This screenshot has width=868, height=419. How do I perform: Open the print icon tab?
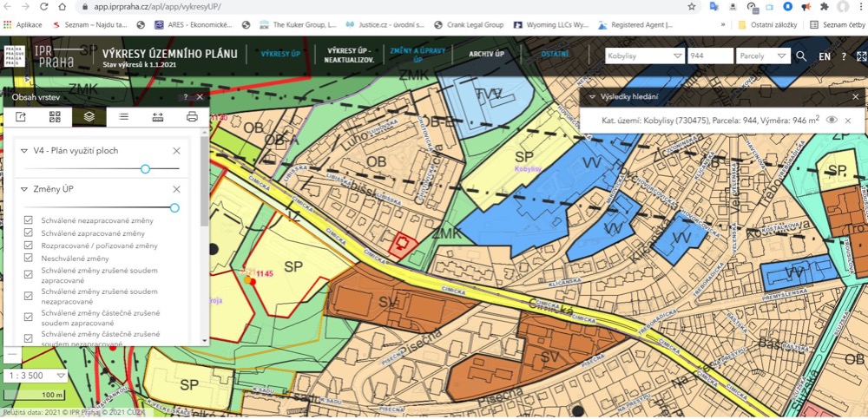coord(192,117)
